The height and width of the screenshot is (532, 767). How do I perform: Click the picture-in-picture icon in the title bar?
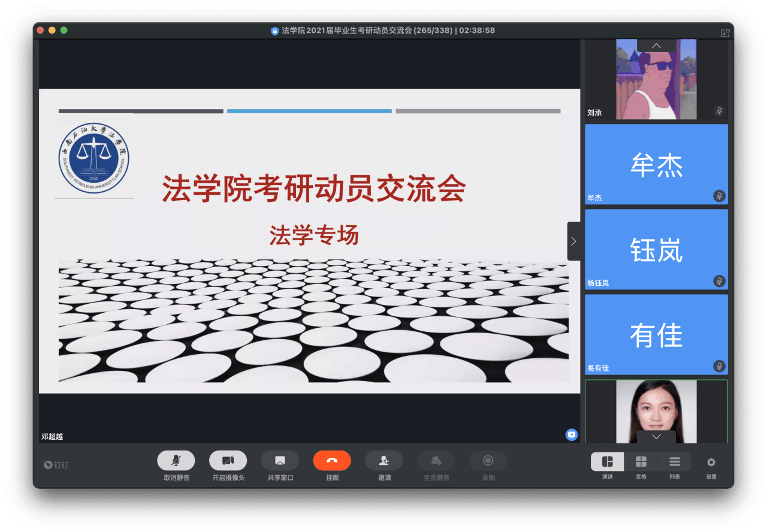point(725,33)
